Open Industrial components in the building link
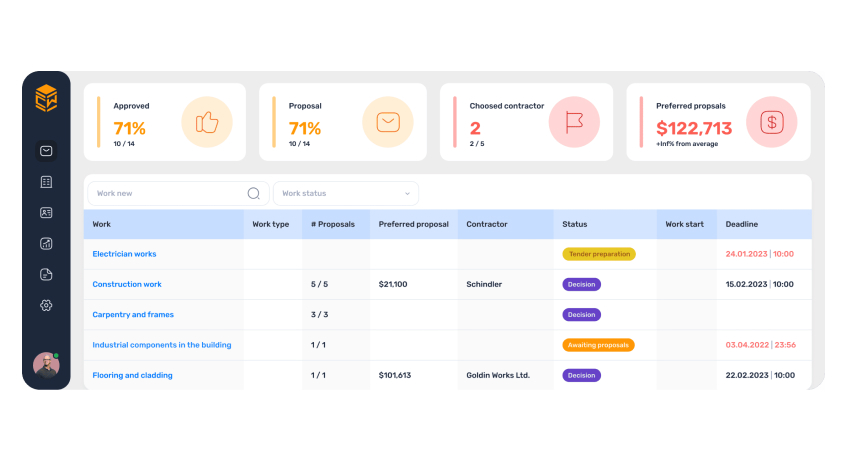The height and width of the screenshot is (460, 847). click(162, 345)
